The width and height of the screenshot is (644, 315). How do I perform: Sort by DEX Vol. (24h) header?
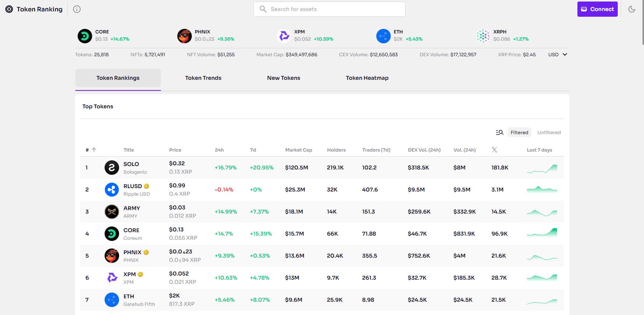424,150
